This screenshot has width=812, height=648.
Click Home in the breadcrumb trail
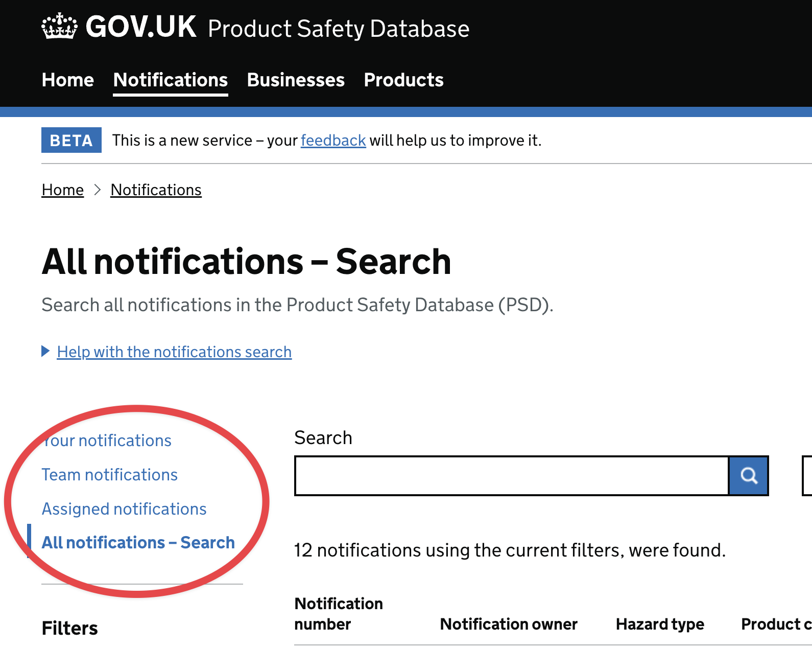pyautogui.click(x=62, y=190)
